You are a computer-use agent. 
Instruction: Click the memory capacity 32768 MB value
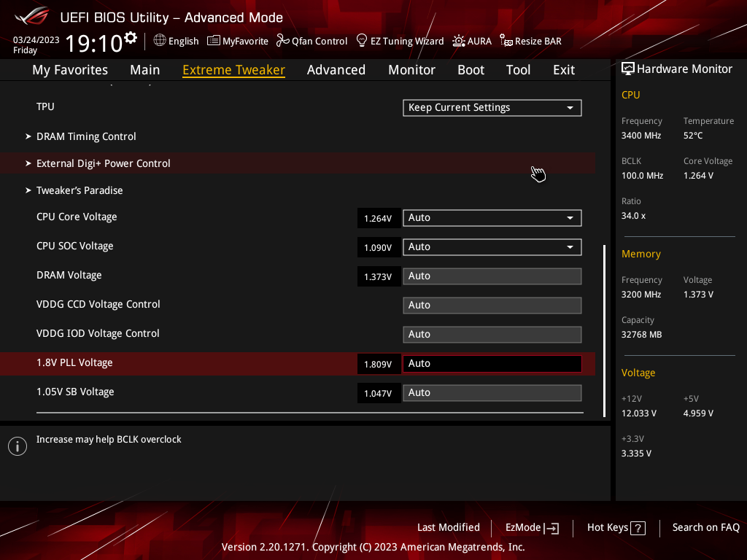(642, 335)
